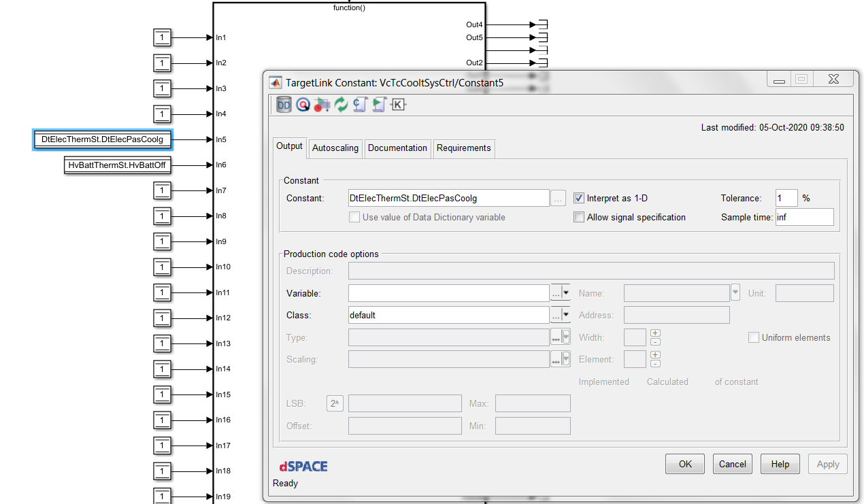Click the green arrow script icon
Screen dimensions: 864x504
(379, 104)
